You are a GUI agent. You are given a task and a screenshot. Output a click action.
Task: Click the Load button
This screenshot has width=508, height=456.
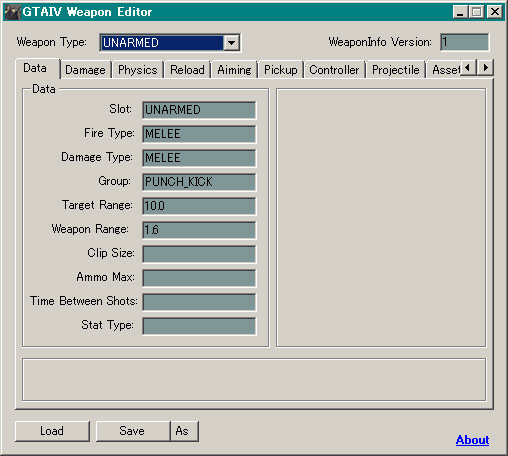(x=52, y=431)
